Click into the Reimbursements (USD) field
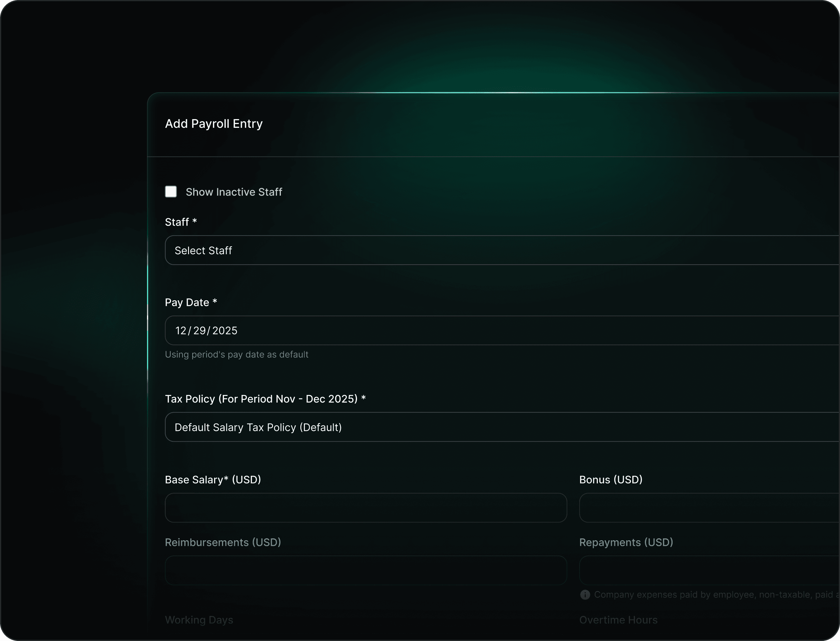The height and width of the screenshot is (641, 840). click(366, 570)
